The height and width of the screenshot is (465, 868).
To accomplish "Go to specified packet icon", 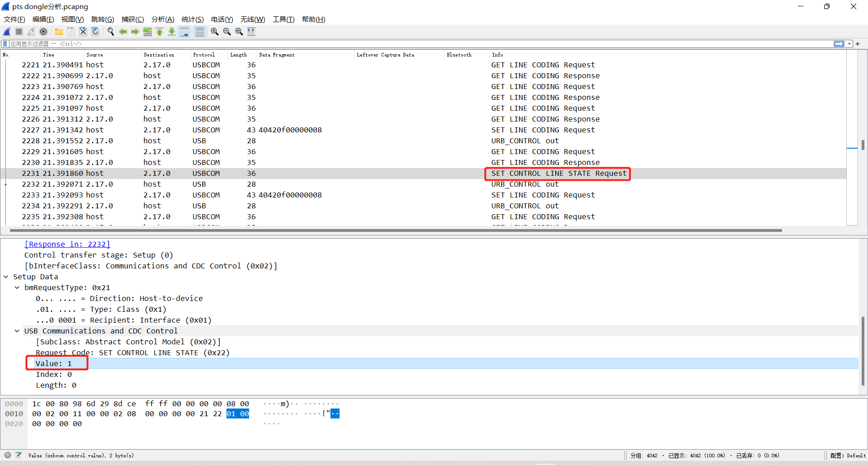I will click(x=147, y=32).
